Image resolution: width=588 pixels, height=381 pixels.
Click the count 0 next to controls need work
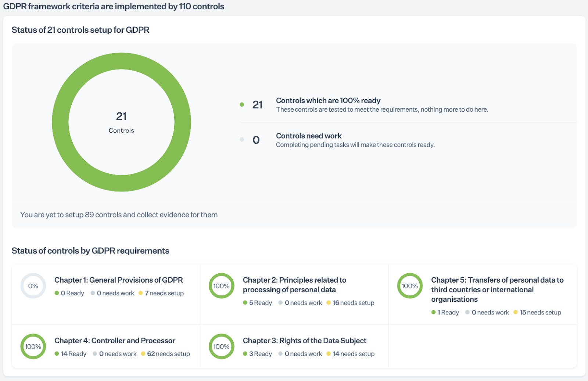256,140
